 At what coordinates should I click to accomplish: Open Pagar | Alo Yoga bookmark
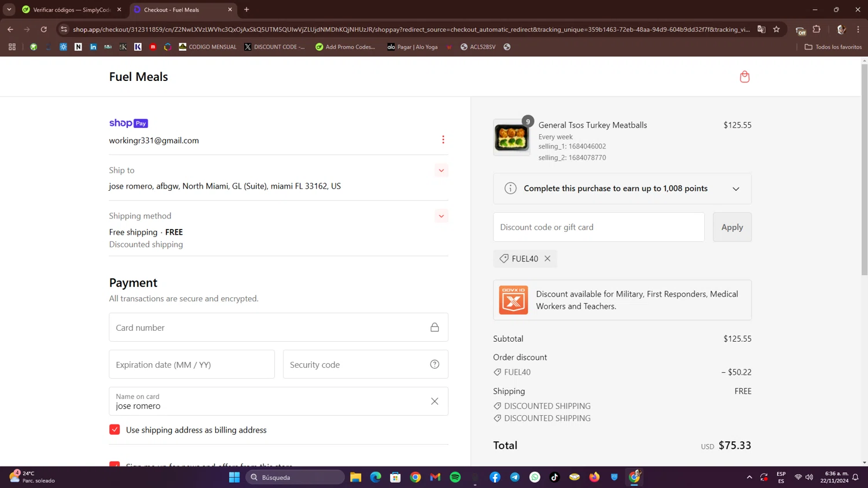click(413, 47)
